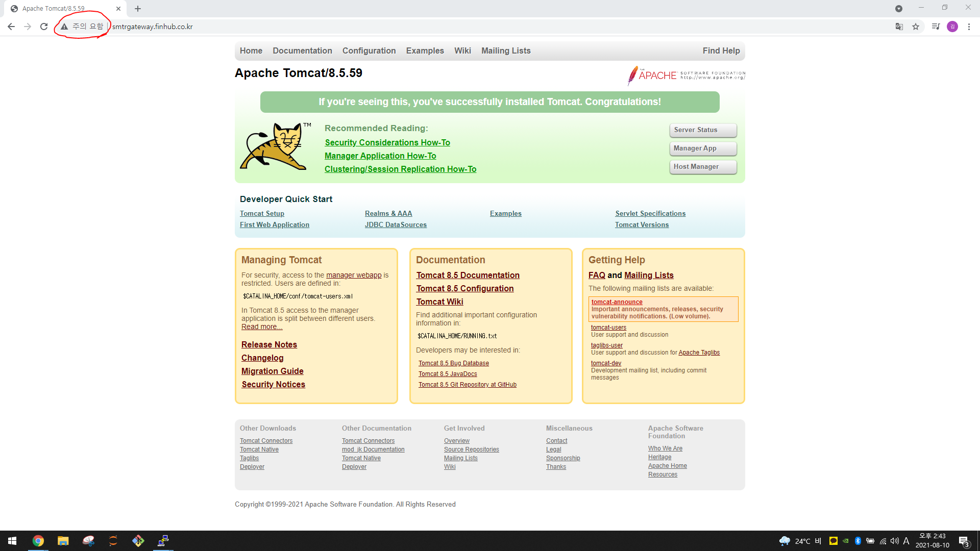
Task: Open the orange circular app taskbar icon
Action: point(113,541)
